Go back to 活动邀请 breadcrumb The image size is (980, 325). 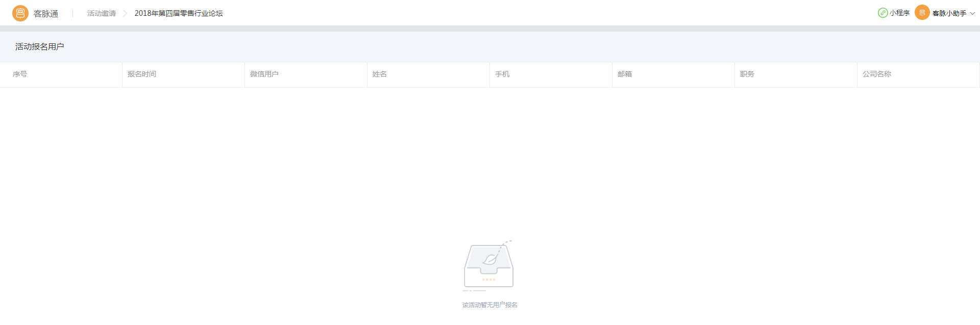point(102,13)
